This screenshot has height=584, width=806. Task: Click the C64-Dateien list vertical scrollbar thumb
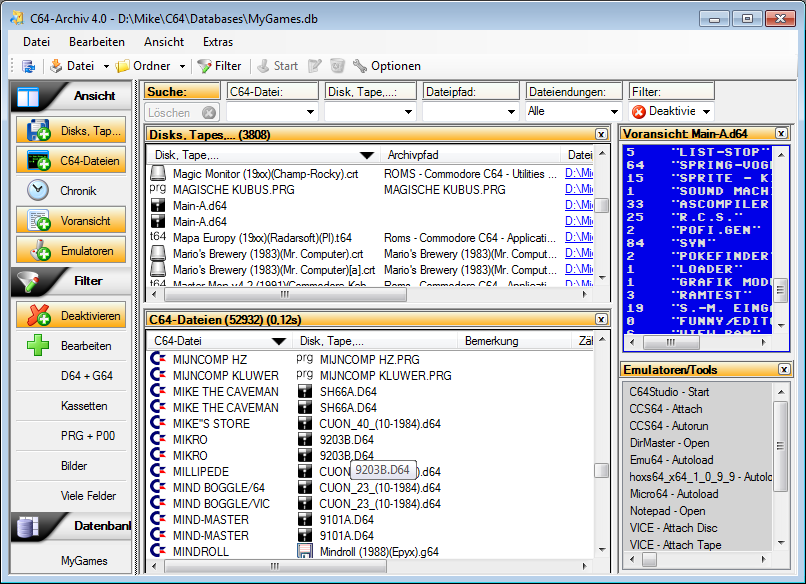[x=601, y=470]
